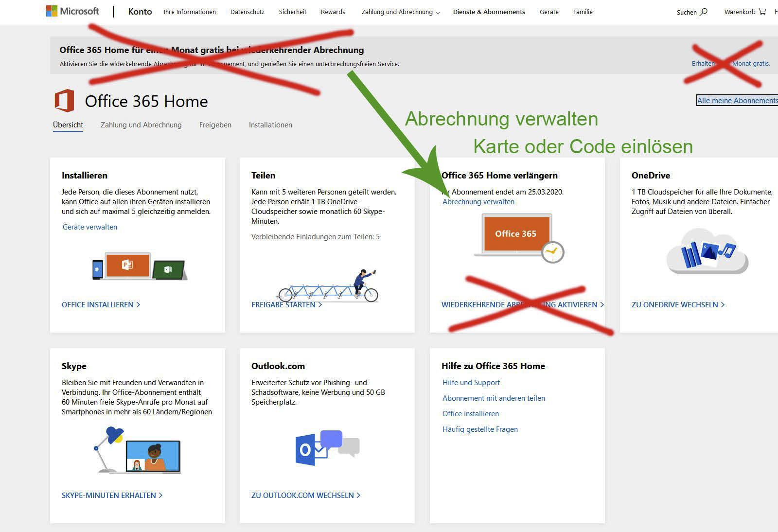Click the Office 365 laptop illustration
The image size is (778, 532).
519,238
